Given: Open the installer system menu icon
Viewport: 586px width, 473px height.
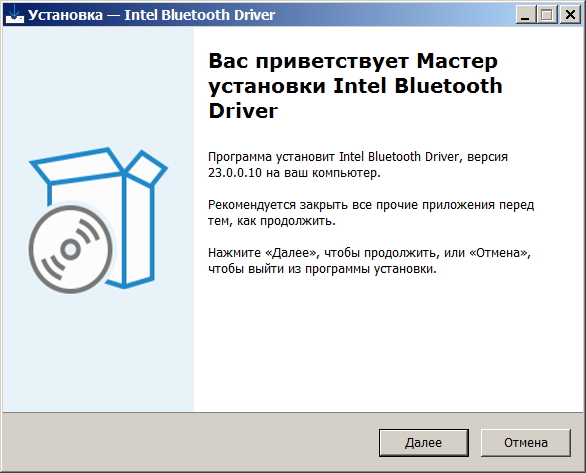Looking at the screenshot, I should pos(15,15).
